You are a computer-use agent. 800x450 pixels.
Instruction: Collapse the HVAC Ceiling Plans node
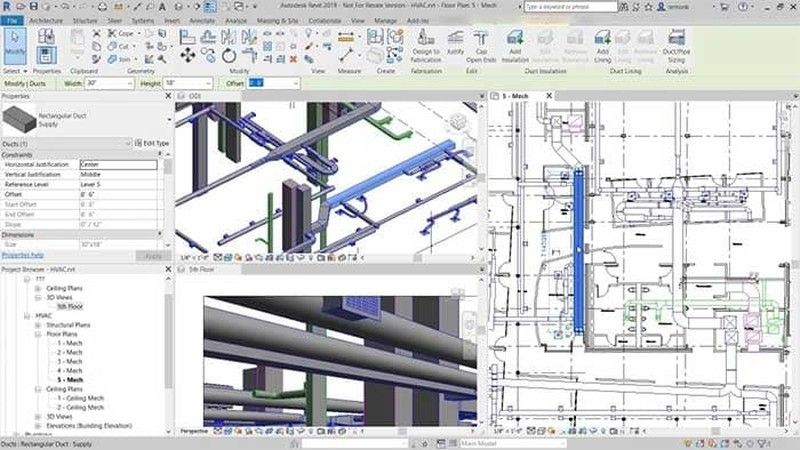coord(38,389)
